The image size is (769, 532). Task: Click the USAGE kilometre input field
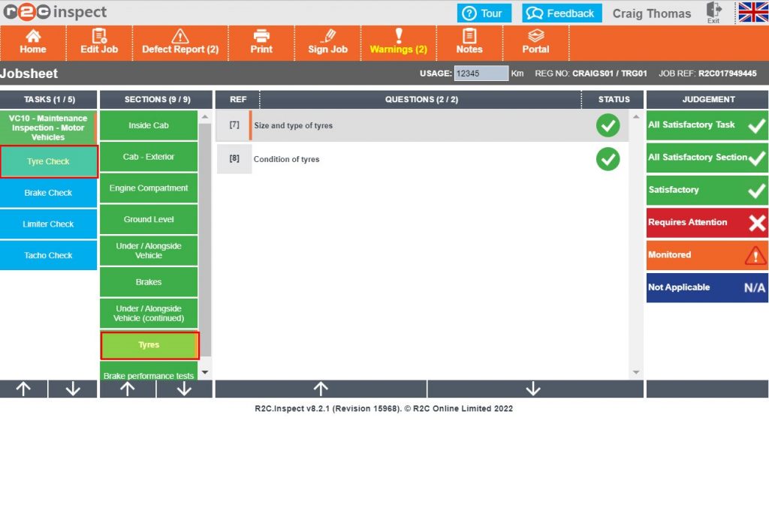(481, 73)
